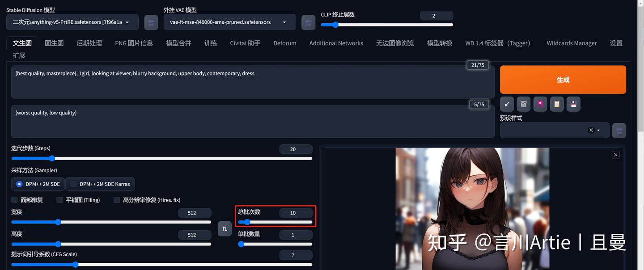Expand the 预设样式 styles dropdown
644x270 pixels.
pyautogui.click(x=598, y=130)
